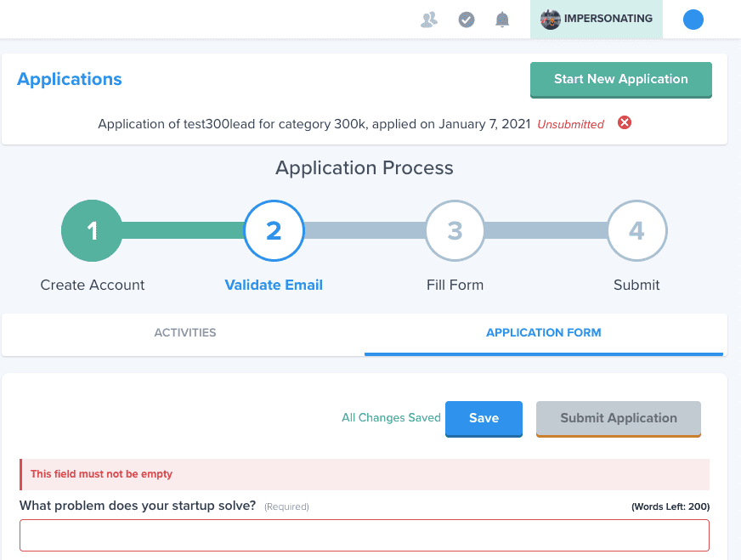This screenshot has height=560, width=741.
Task: Click the Impersonating avatar image
Action: [551, 20]
